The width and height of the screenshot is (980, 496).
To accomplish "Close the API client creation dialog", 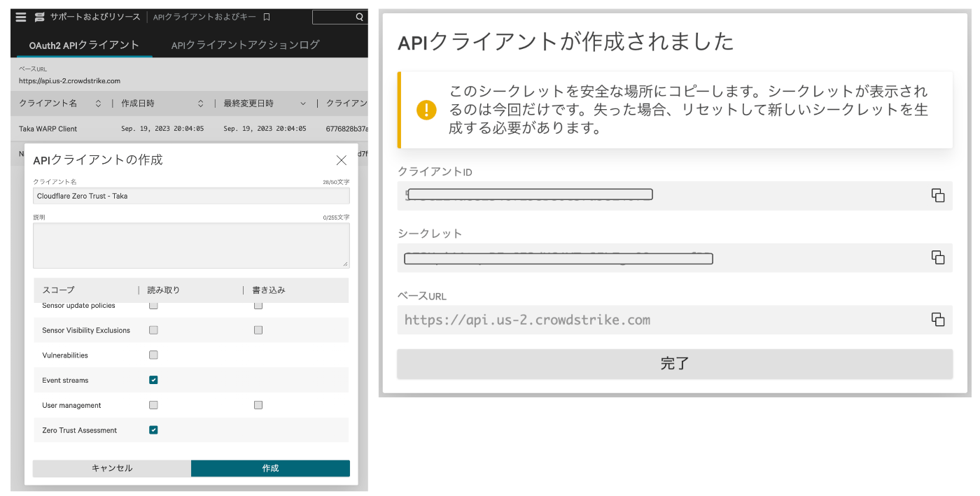I will tap(342, 160).
